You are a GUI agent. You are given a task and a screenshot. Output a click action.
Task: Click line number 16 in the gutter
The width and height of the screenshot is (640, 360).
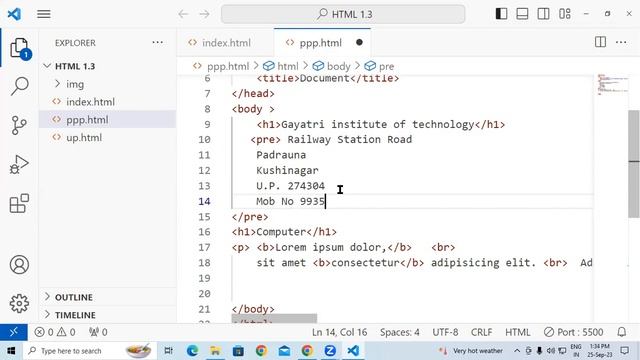coord(204,232)
